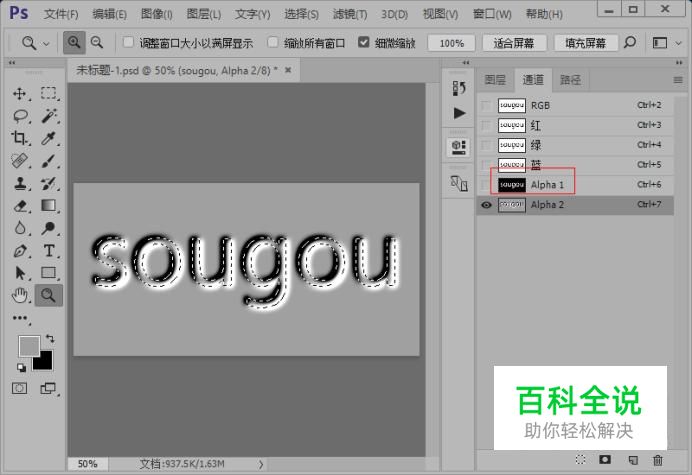Click the search magnifier in options bar

click(x=630, y=42)
